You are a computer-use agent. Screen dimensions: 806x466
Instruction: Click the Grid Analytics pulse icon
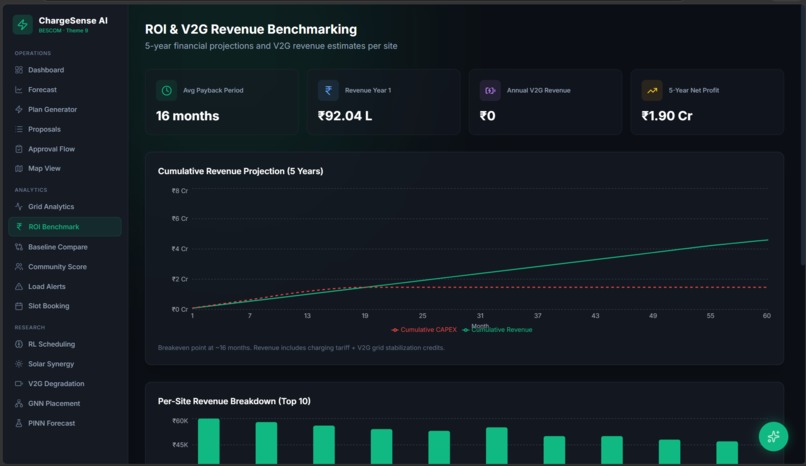click(x=19, y=207)
